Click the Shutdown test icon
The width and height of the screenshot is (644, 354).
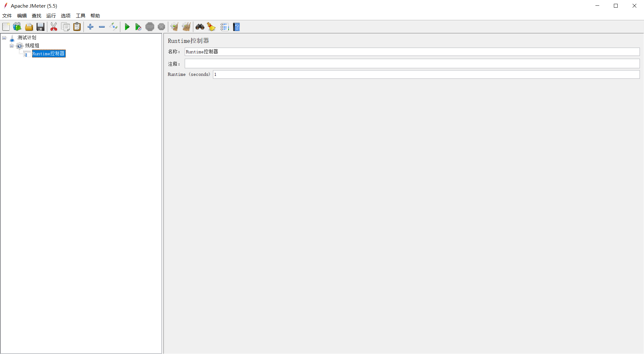point(161,27)
